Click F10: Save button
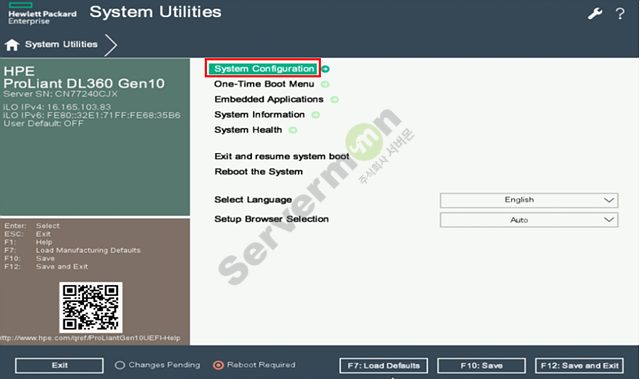This screenshot has height=379, width=640. pyautogui.click(x=481, y=366)
